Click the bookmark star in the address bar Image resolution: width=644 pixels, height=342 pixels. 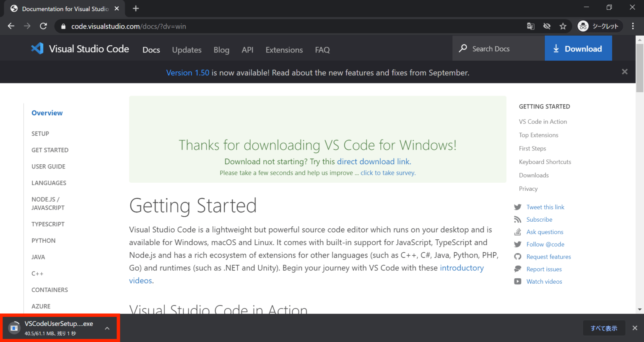coord(563,26)
